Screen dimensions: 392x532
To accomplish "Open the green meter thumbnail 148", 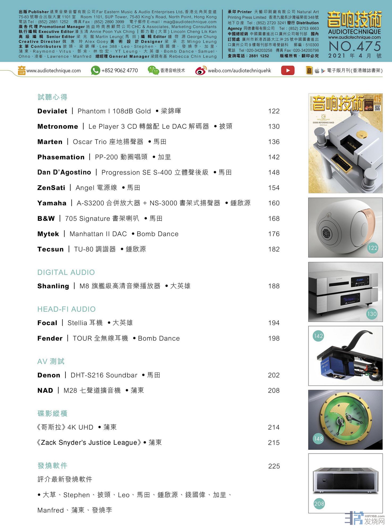I will click(x=345, y=420).
